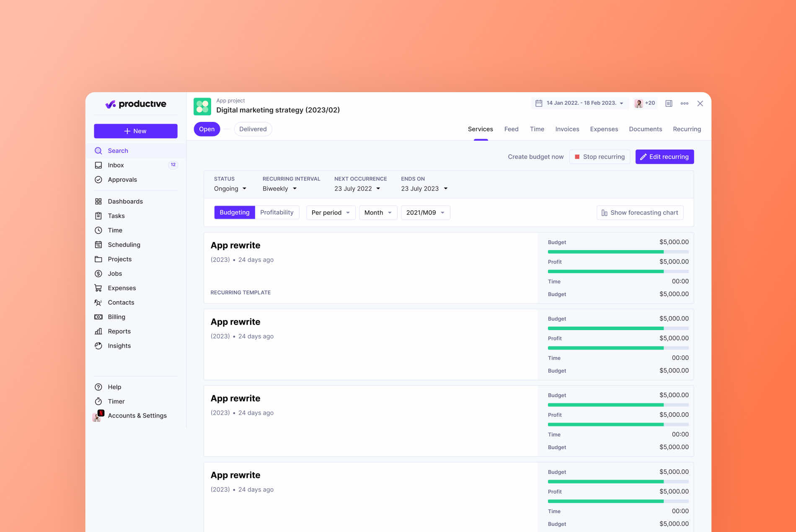Click the Edit recurring button

click(x=664, y=157)
